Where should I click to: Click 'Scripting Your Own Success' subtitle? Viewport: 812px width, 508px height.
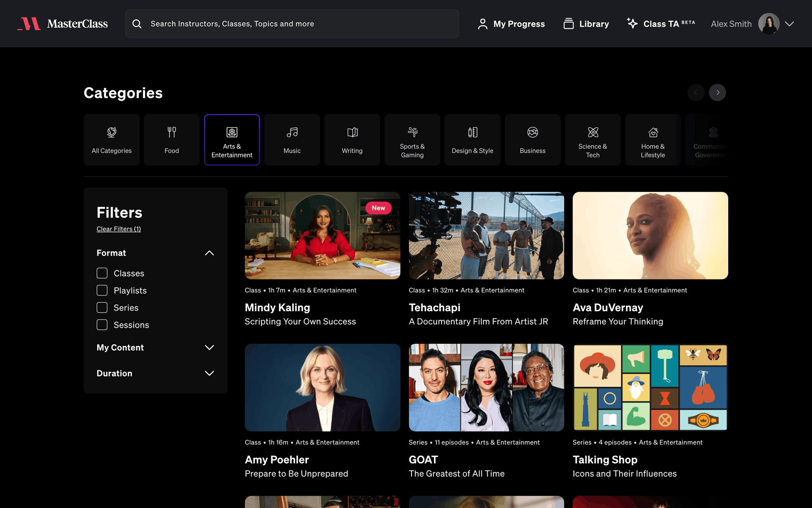[300, 322]
